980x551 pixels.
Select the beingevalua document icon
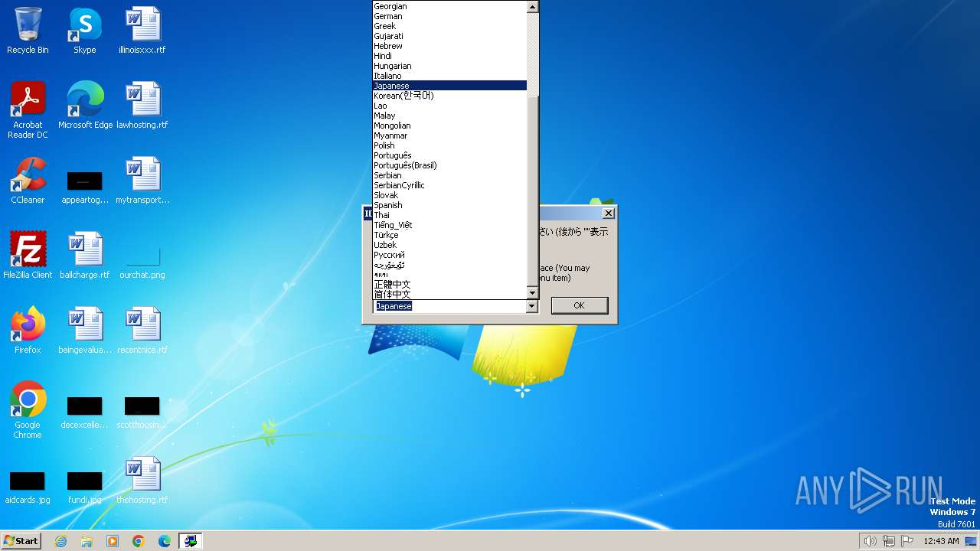pyautogui.click(x=85, y=331)
